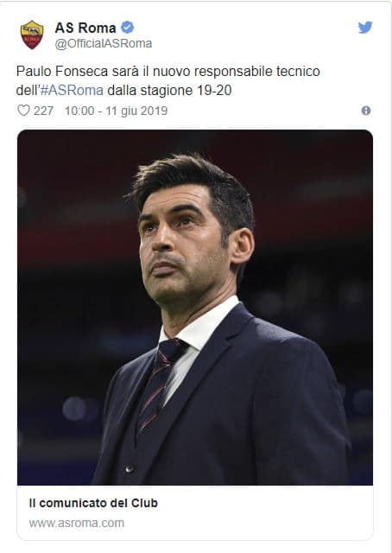Open the @OfficialASRoma handle
392x553 pixels.
(x=104, y=43)
